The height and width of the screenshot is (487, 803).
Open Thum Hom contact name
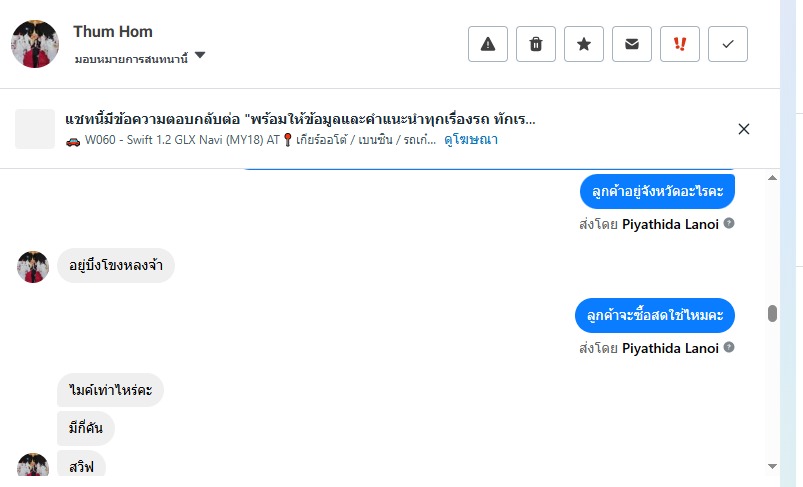(x=113, y=32)
